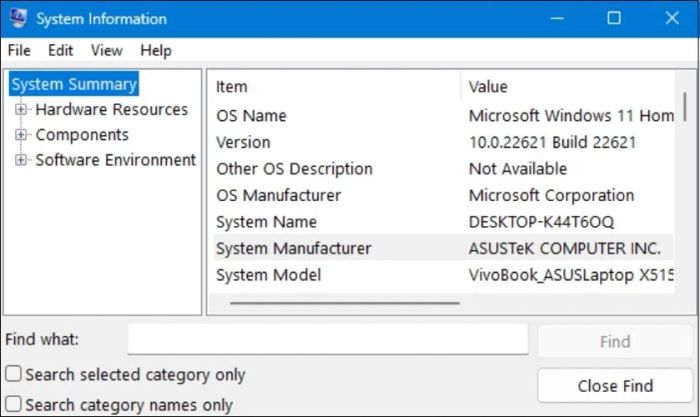The image size is (700, 417).
Task: Select the OS Name row
Action: coord(443,116)
